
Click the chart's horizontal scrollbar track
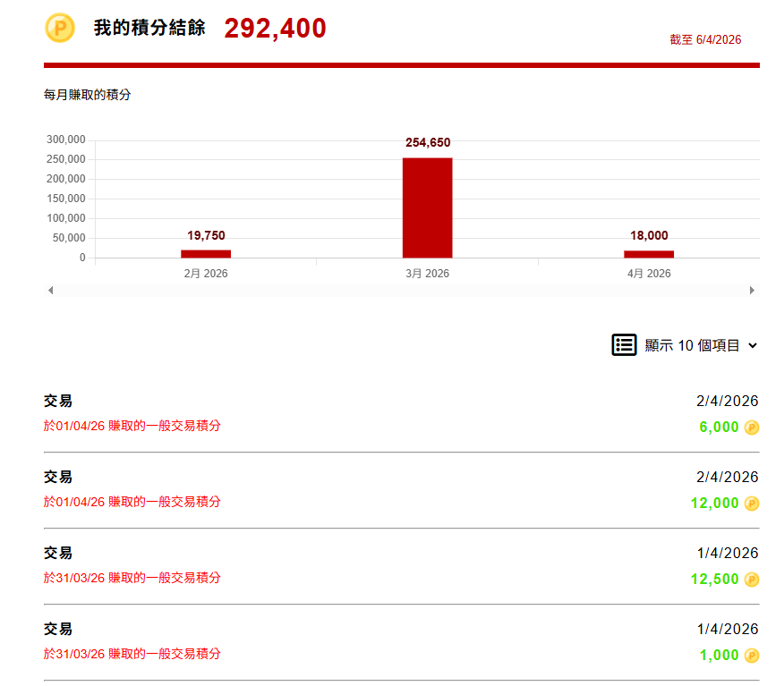tap(401, 291)
